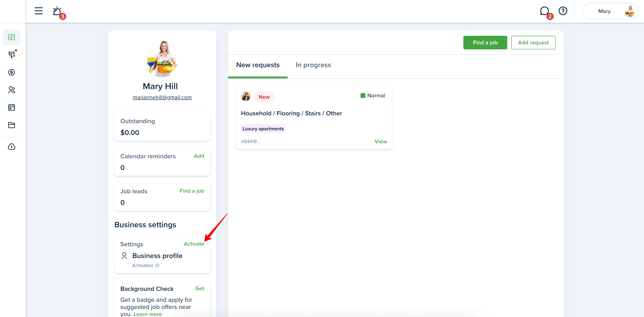644x317 pixels.
Task: Click Add next to Calendar reminders
Action: pos(199,156)
